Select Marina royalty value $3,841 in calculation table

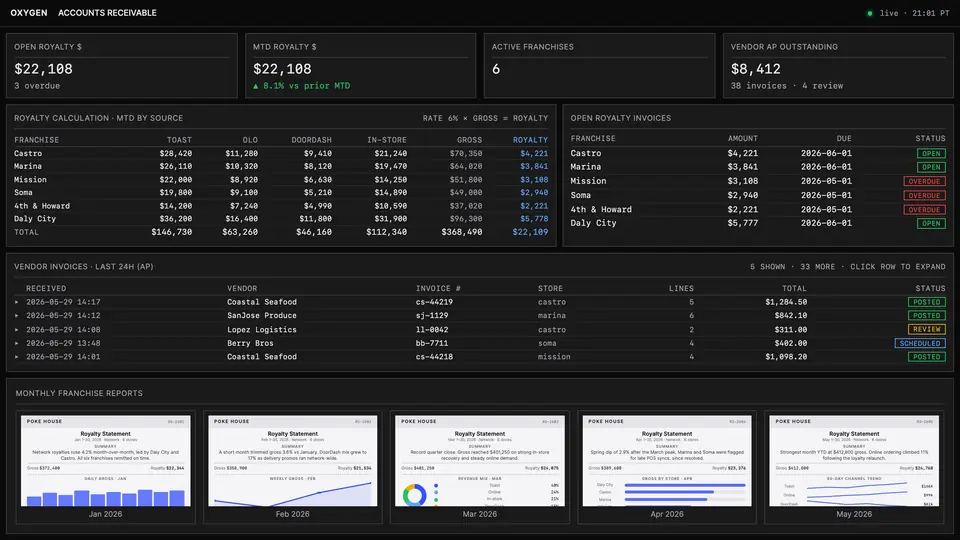[534, 167]
